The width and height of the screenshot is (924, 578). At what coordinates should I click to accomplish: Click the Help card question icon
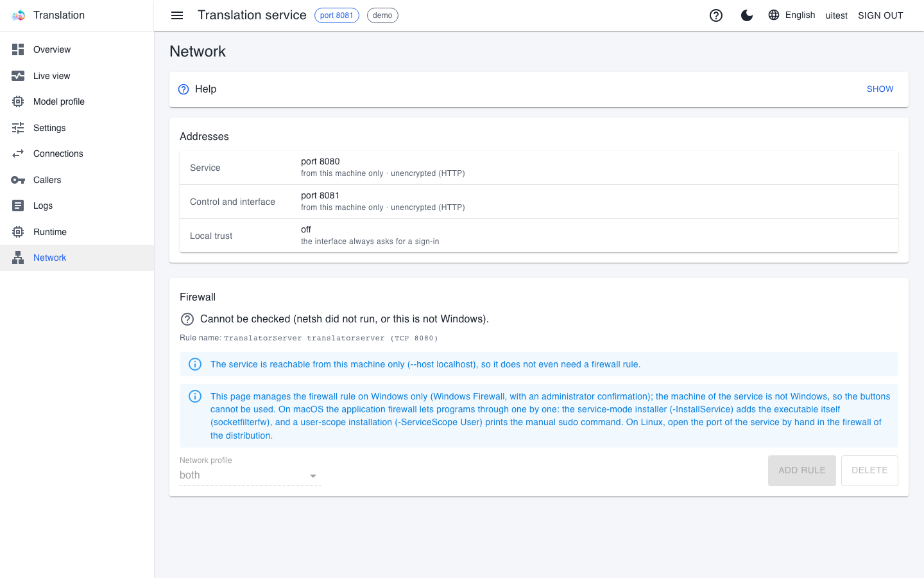coord(184,89)
